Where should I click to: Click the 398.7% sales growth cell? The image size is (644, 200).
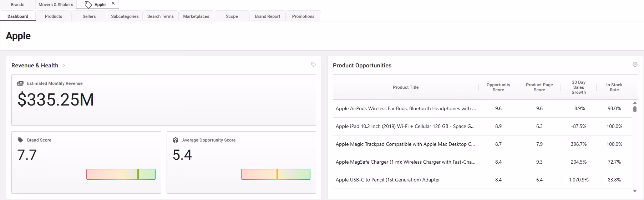coord(579,144)
